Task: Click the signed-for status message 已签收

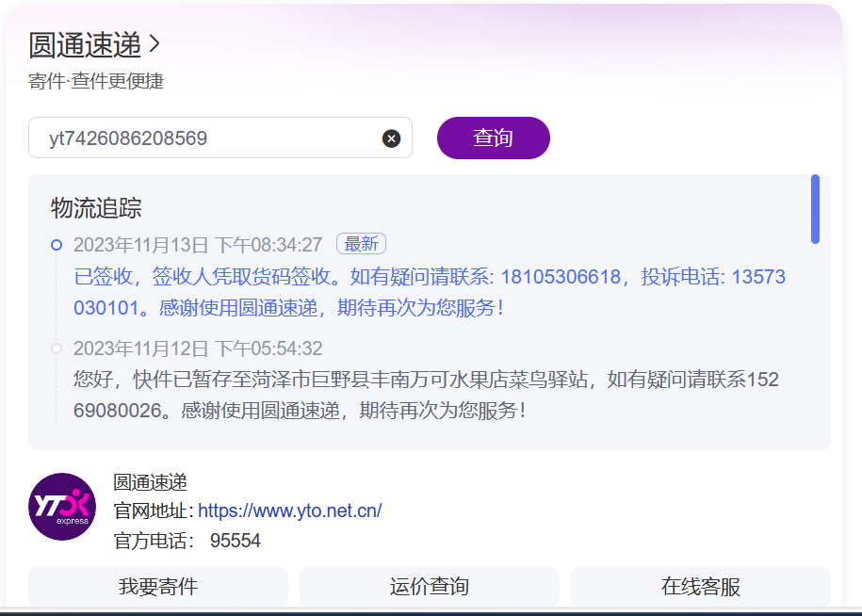Action: coord(430,292)
